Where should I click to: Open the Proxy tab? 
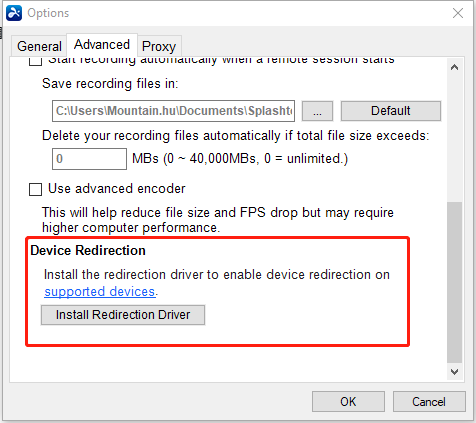pyautogui.click(x=159, y=46)
